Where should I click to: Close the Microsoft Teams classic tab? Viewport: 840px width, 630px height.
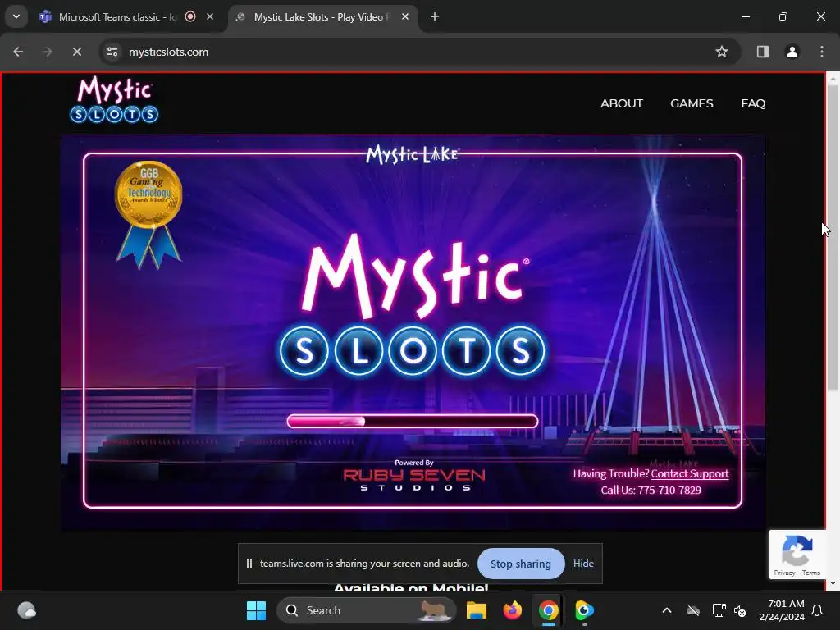210,16
